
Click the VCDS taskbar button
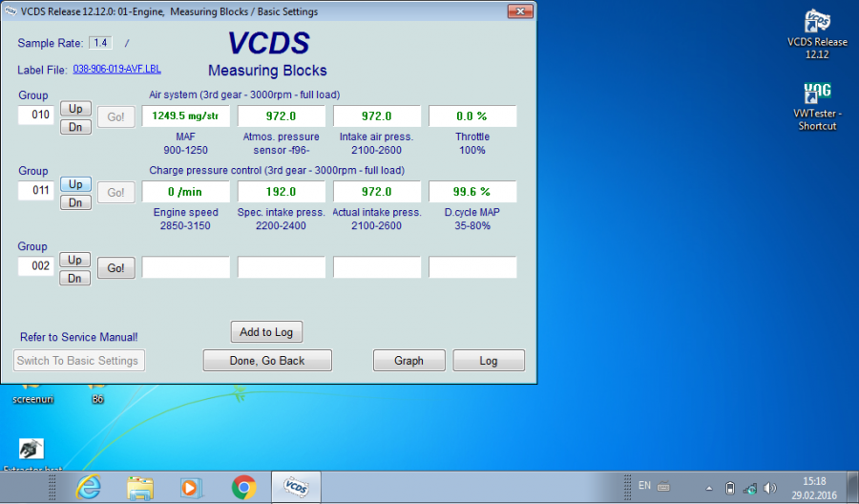[x=296, y=488]
